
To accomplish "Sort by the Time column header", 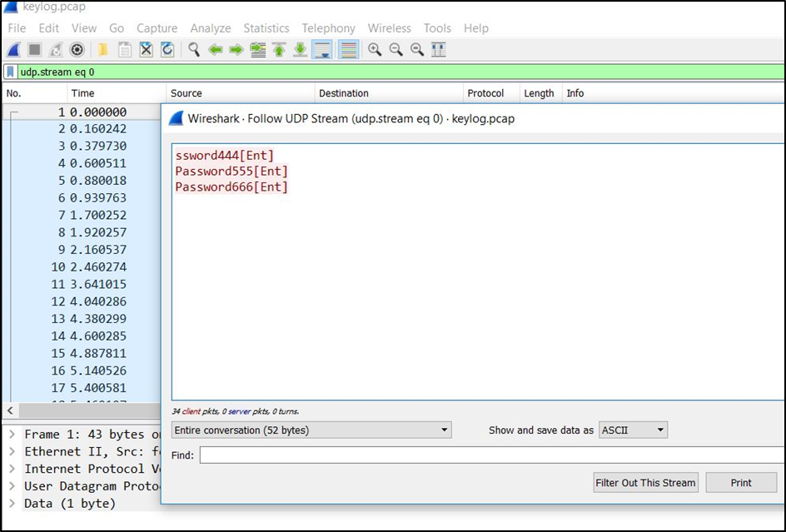I will click(117, 93).
